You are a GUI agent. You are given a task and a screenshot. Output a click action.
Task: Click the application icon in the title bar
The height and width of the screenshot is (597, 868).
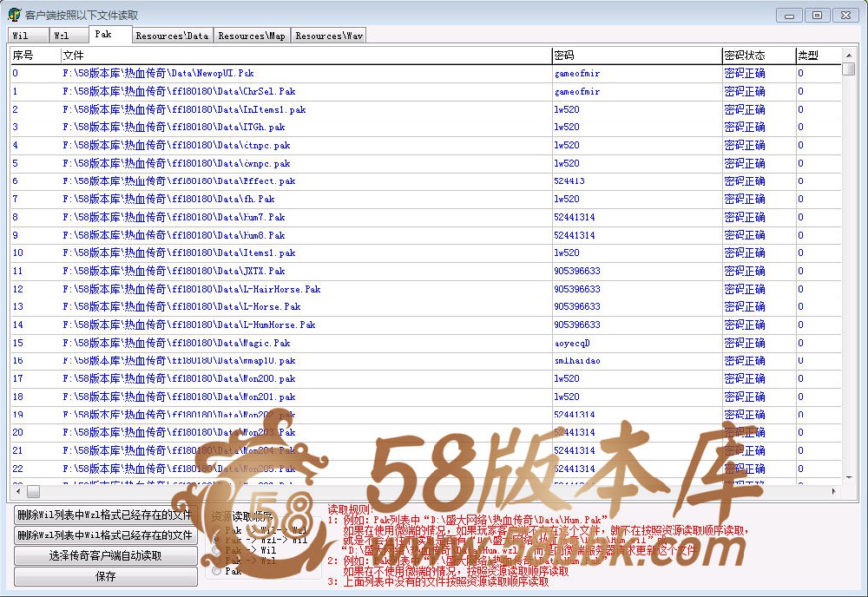coord(14,15)
